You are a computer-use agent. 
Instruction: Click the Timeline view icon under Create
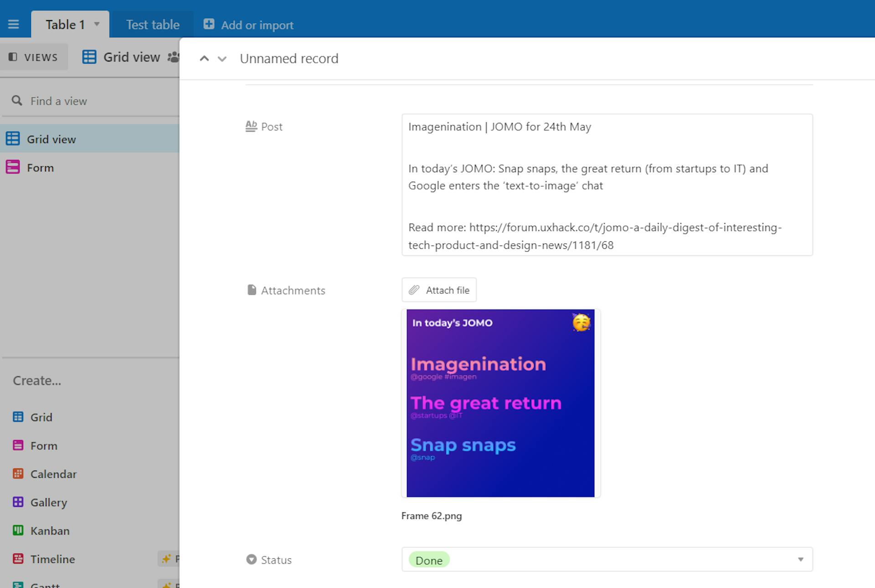18,558
